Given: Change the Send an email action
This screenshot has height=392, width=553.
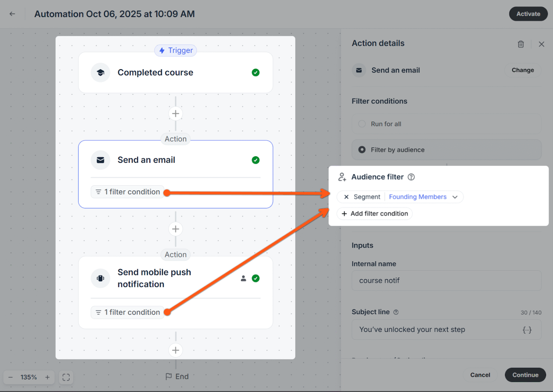Looking at the screenshot, I should coord(523,70).
